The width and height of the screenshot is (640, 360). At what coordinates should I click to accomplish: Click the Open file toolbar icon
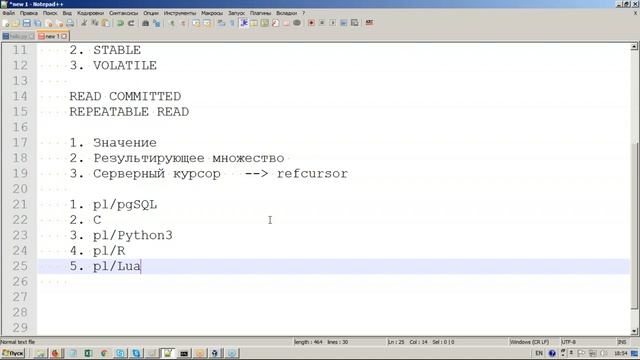click(x=16, y=23)
